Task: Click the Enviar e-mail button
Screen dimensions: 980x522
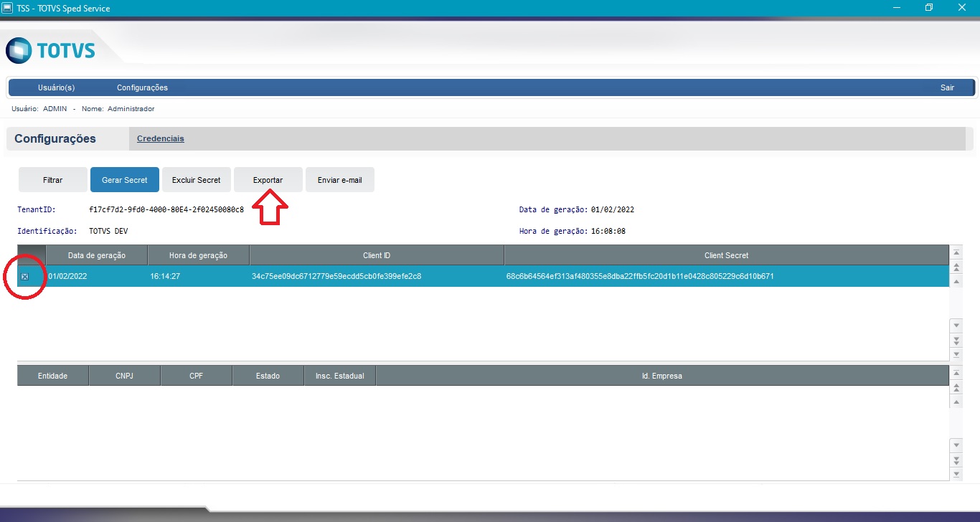Action: pos(340,180)
